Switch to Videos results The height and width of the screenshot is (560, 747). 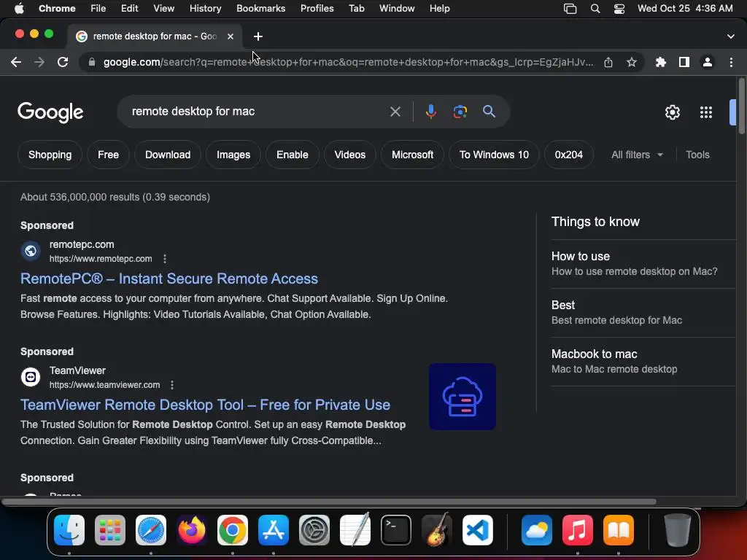(349, 155)
